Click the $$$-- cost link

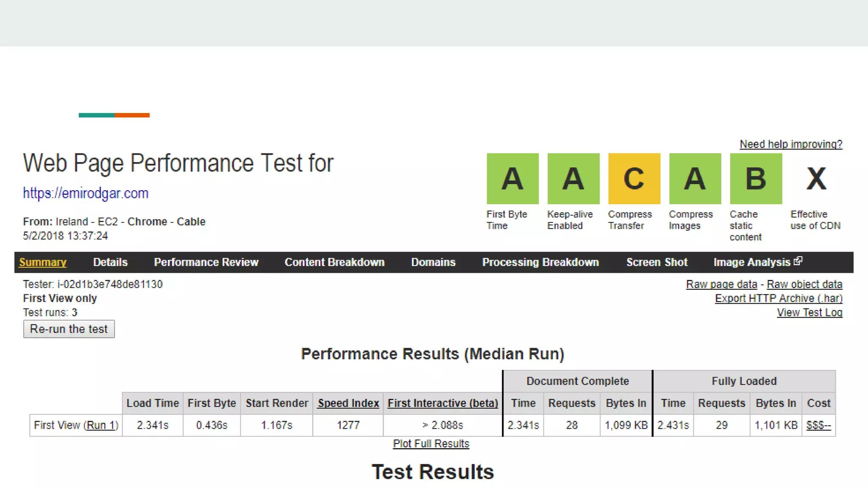pyautogui.click(x=818, y=425)
